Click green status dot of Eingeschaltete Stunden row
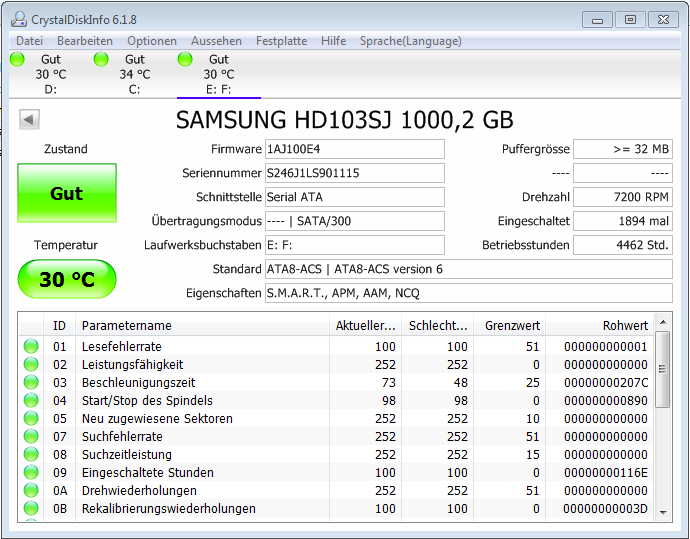The image size is (690, 539). [x=31, y=473]
